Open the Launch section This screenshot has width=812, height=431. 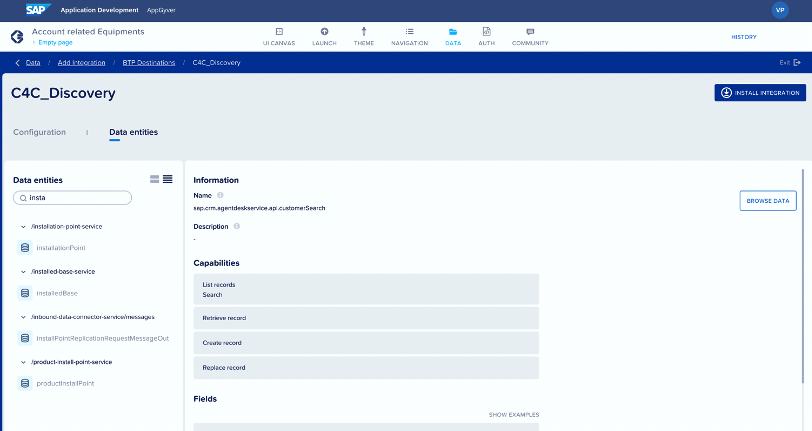pos(324,37)
